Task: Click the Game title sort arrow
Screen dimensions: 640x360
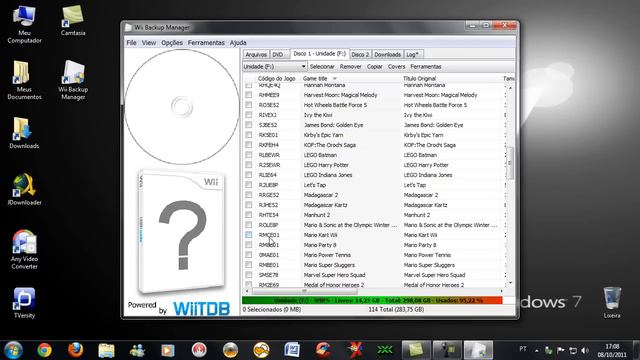Action: pos(335,78)
